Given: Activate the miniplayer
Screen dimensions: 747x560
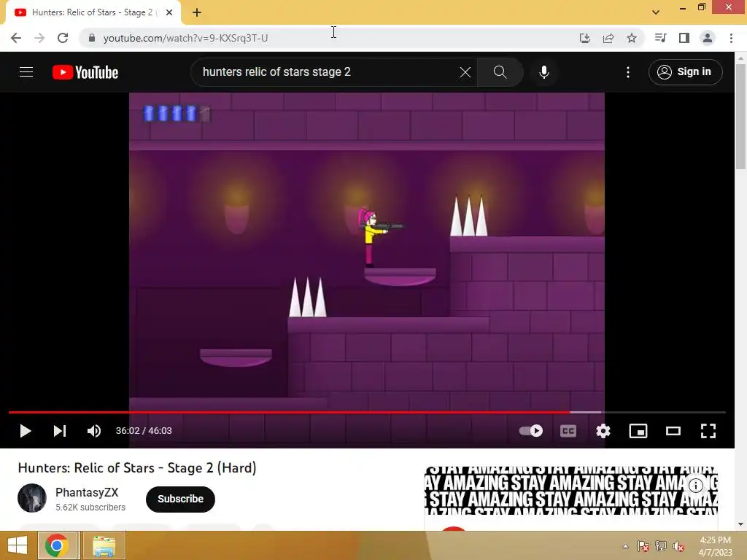Looking at the screenshot, I should pos(638,431).
